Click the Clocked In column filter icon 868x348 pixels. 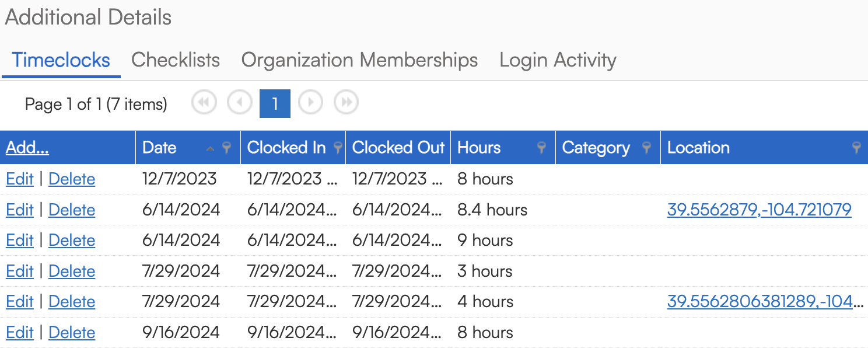pos(338,148)
